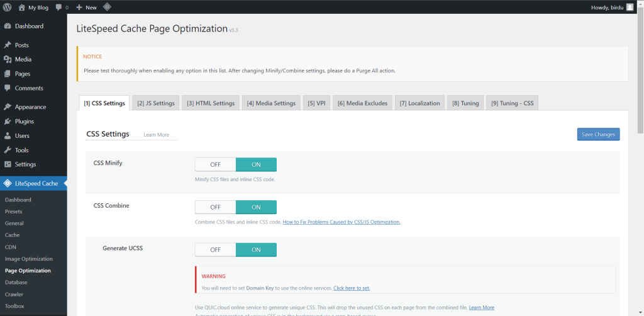The image size is (644, 316).
Task: Open Database submenu item
Action: click(16, 283)
